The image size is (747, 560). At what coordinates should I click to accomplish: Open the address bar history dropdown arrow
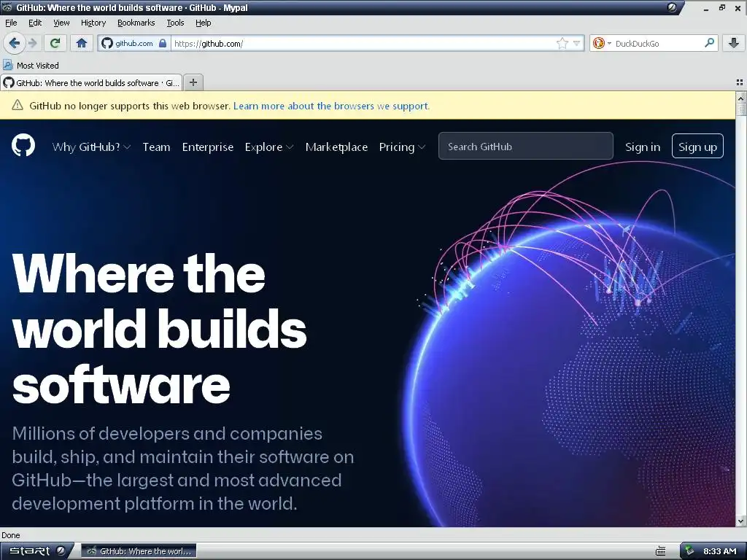coord(576,43)
